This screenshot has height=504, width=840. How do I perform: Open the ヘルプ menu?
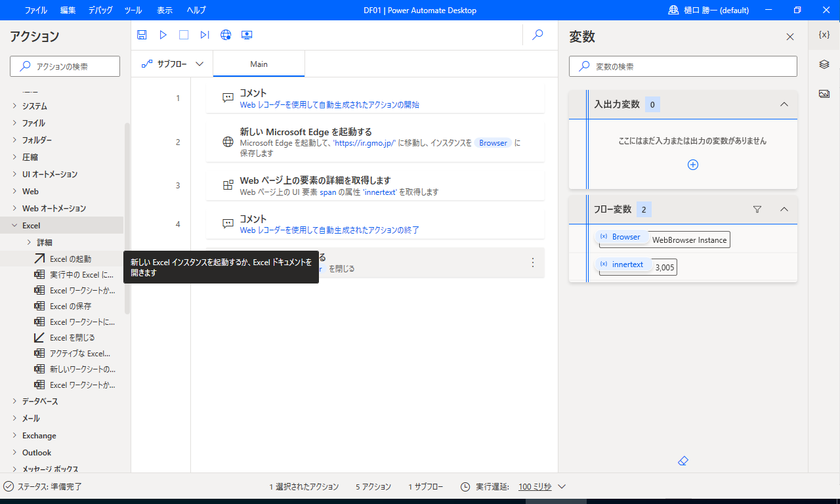coord(196,10)
